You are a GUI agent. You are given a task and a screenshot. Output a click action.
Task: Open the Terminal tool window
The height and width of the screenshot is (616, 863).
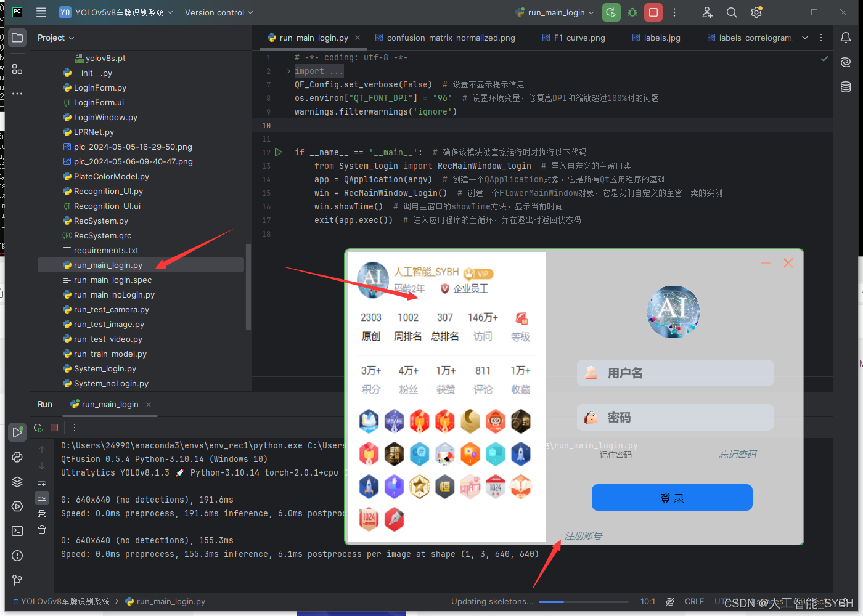(17, 531)
